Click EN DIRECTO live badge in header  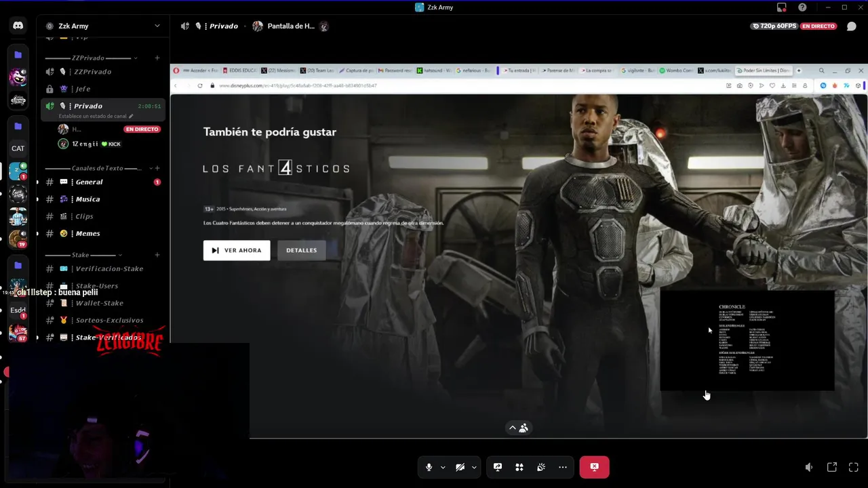[x=818, y=26]
